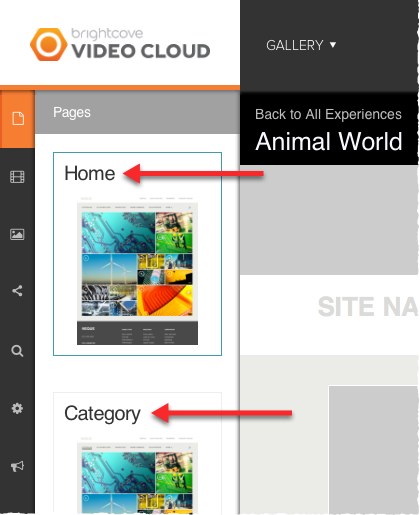The image size is (420, 515).
Task: Open the Settings gear icon
Action: (x=17, y=408)
